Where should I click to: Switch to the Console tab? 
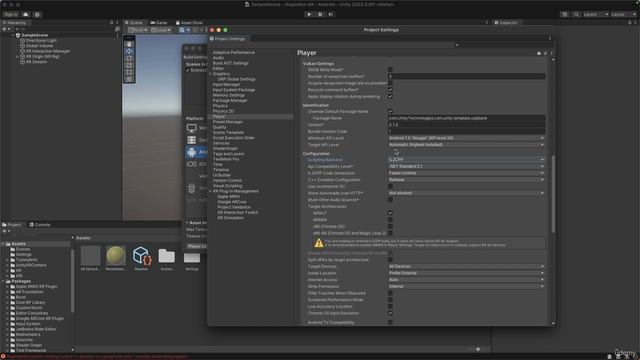(x=40, y=225)
